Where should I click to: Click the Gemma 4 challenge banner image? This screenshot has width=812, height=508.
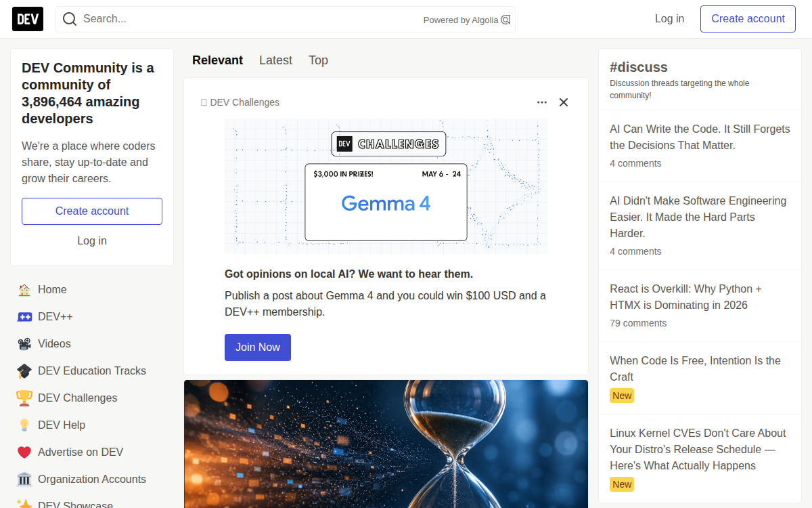(x=386, y=186)
